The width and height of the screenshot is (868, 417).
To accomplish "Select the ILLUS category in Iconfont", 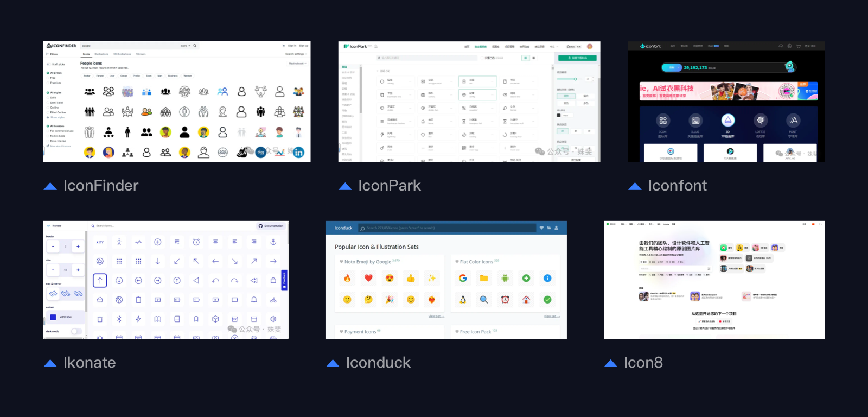I will [x=695, y=124].
